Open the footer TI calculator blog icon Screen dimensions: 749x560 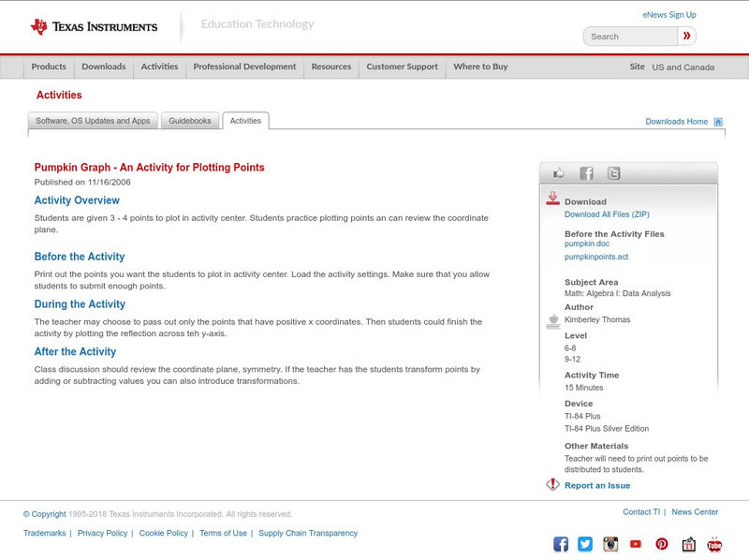click(x=688, y=544)
